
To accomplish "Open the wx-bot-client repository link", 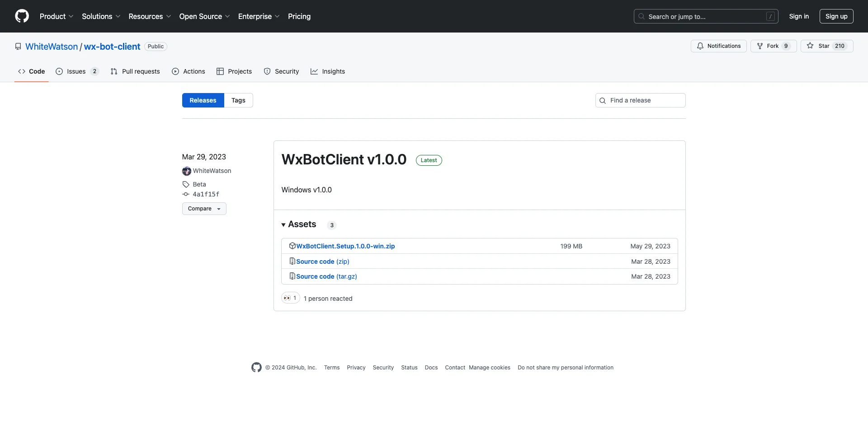I will (x=112, y=47).
